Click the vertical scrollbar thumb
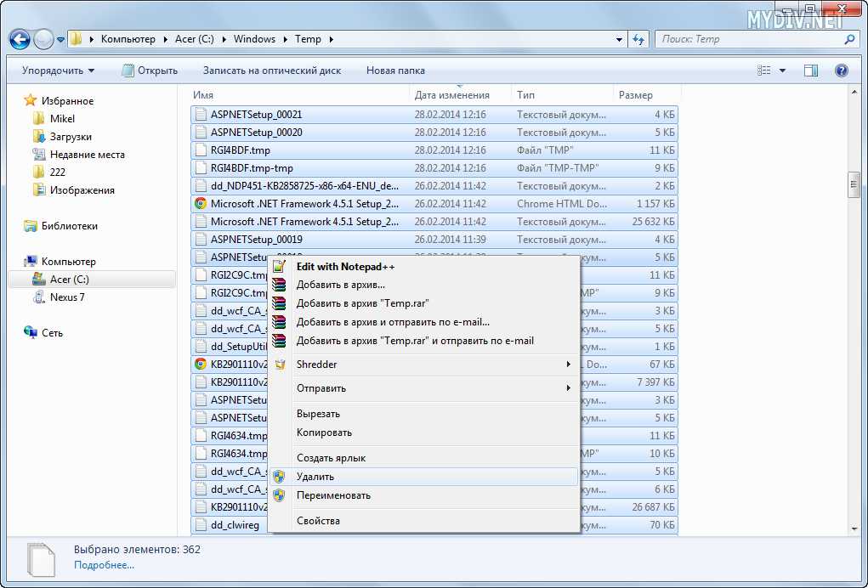 (853, 184)
